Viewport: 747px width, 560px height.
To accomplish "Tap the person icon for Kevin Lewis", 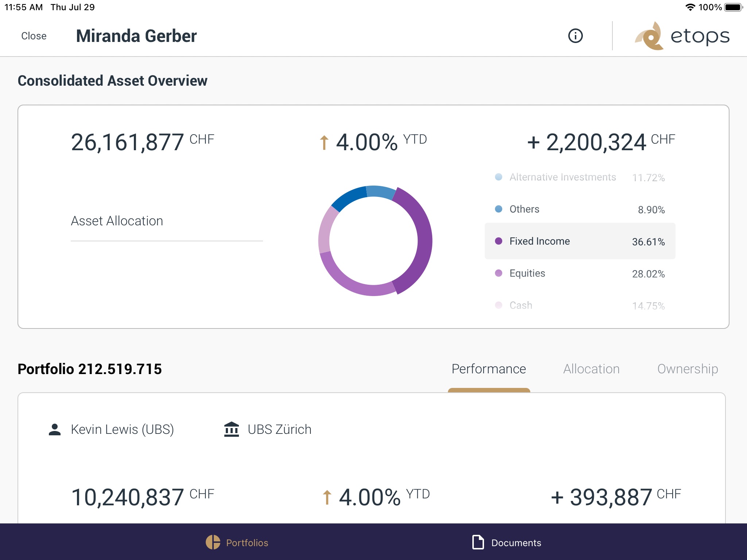I will pyautogui.click(x=55, y=429).
